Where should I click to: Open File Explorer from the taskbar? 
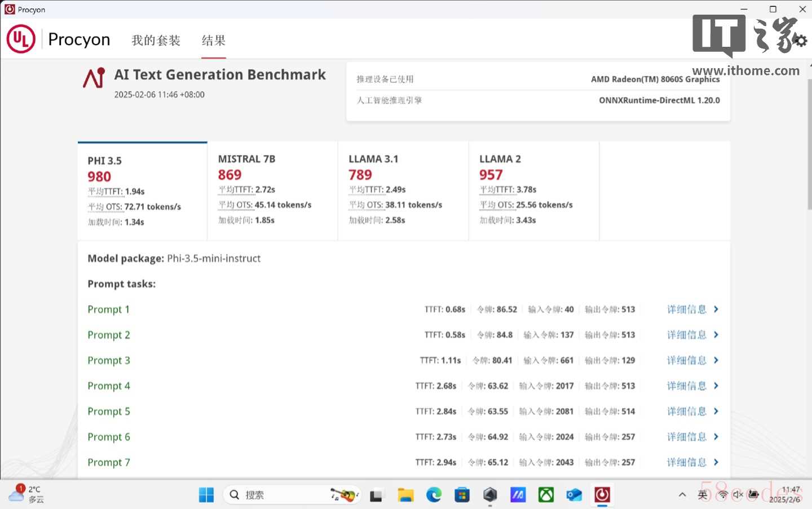[x=405, y=495]
